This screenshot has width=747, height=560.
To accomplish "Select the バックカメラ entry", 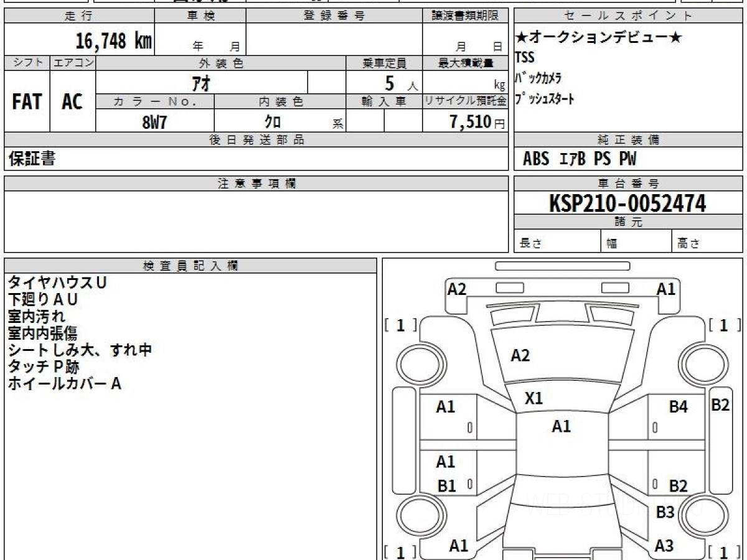I will [538, 78].
